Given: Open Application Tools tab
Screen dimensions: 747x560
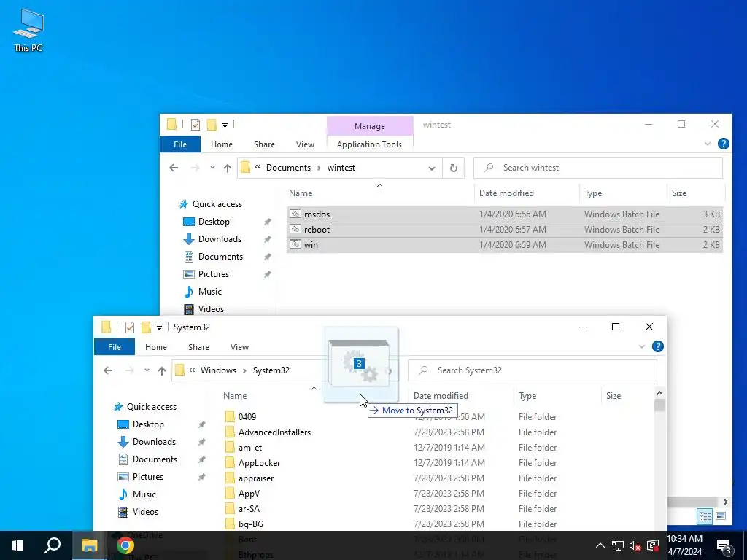Looking at the screenshot, I should coord(369,144).
